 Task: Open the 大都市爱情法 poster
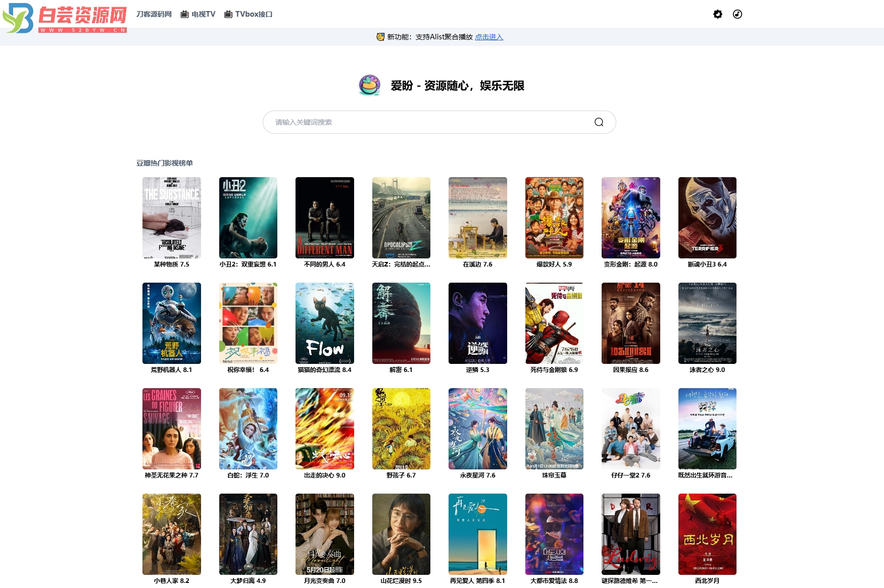pyautogui.click(x=554, y=534)
